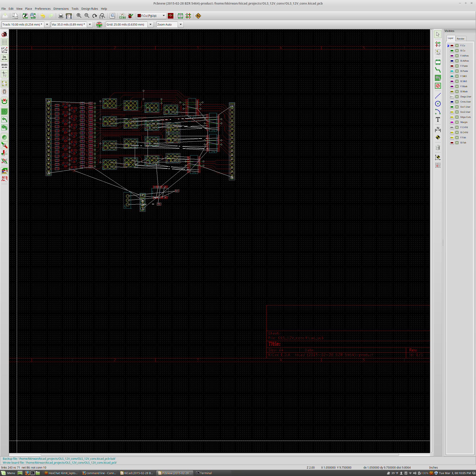The image size is (476, 476).
Task: Select the Add graphic circle tool
Action: coord(438,104)
